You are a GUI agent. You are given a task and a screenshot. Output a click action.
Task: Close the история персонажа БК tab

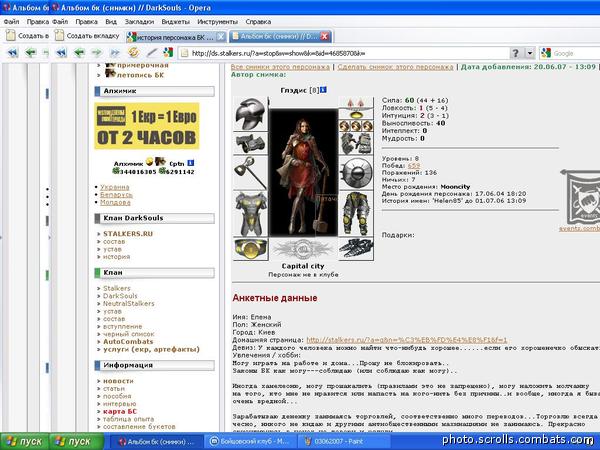pos(221,37)
